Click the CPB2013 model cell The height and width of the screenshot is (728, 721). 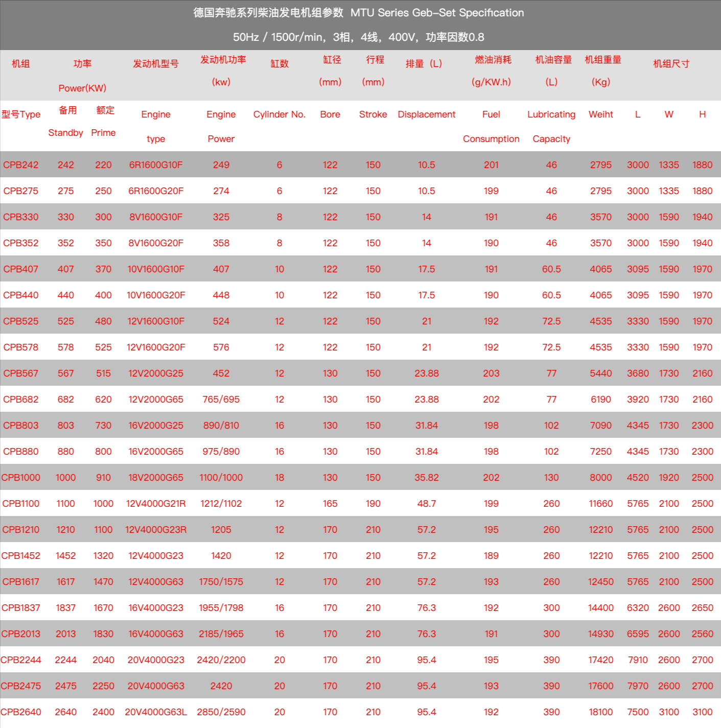[21, 634]
